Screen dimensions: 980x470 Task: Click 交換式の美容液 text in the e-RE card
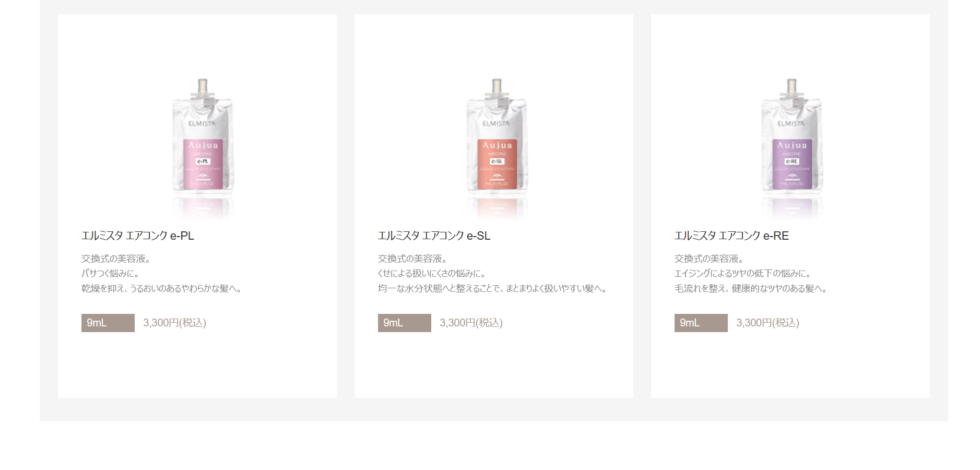coord(709,258)
